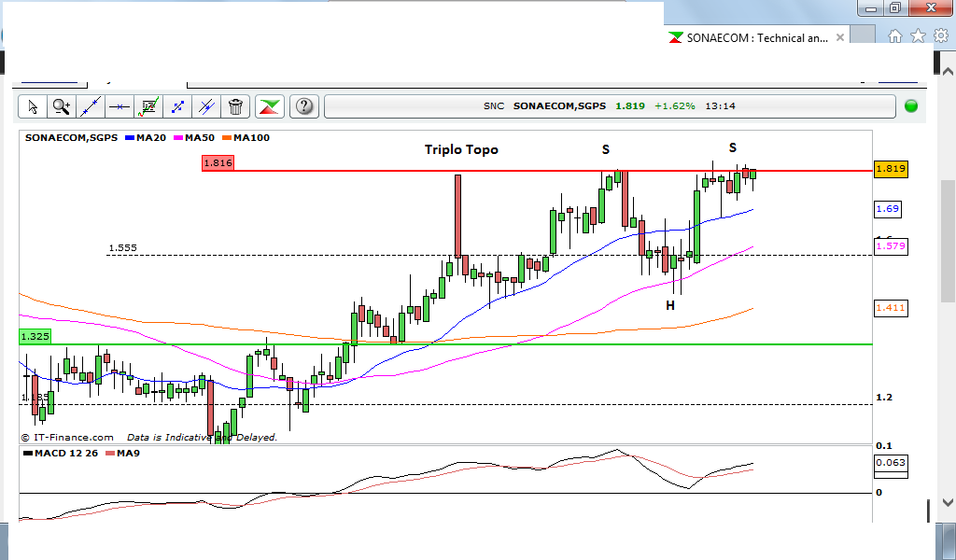Activate the zoom magnifier tool

coord(62,106)
